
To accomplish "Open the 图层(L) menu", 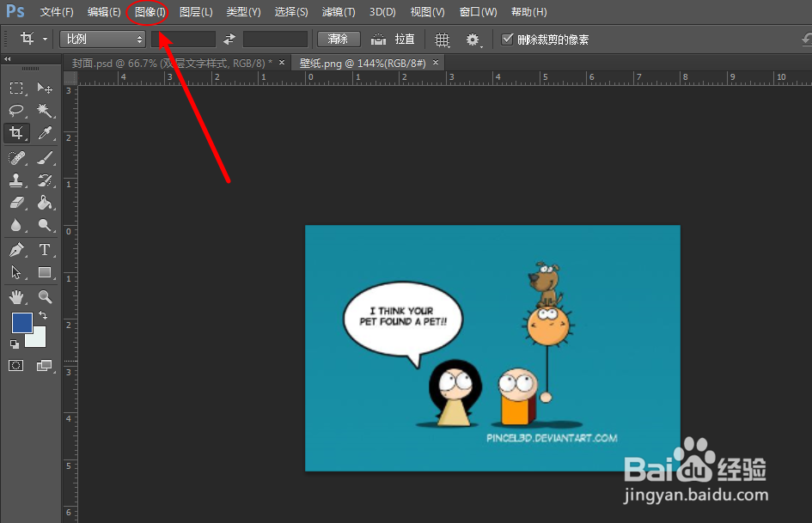I will 196,11.
